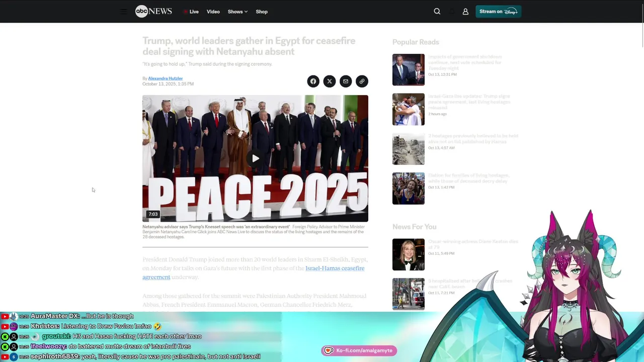Viewport: 644px width, 362px height.
Task: Open headline about hostages previously believed alive
Action: pos(473,139)
